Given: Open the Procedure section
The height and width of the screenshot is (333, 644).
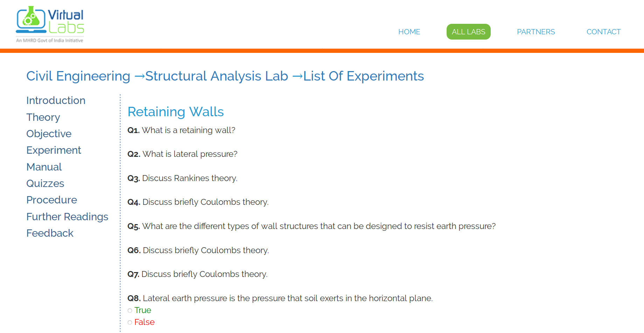Looking at the screenshot, I should point(51,200).
